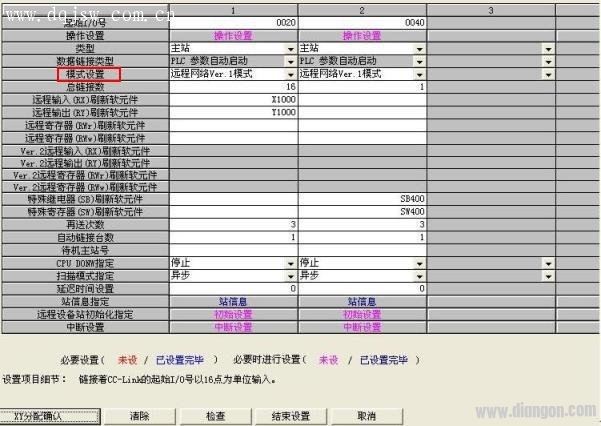Open 站信息 for module 1
The width and height of the screenshot is (601, 426).
234,301
